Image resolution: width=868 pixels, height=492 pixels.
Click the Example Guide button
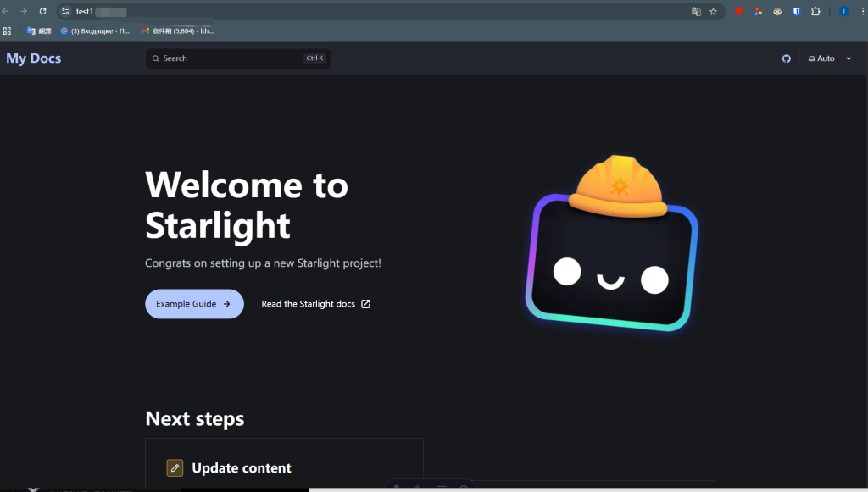pos(194,303)
